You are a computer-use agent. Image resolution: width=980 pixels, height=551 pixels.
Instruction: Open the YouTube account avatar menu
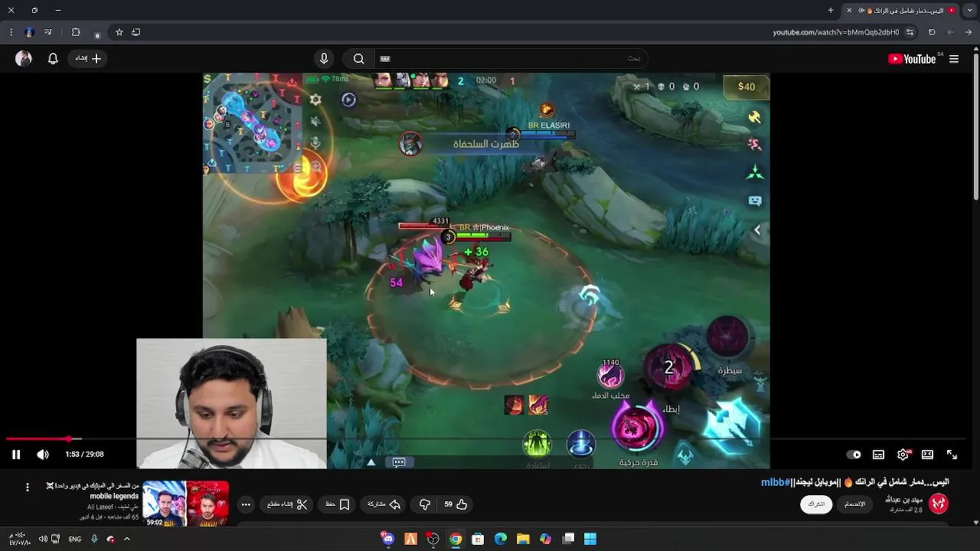(24, 59)
